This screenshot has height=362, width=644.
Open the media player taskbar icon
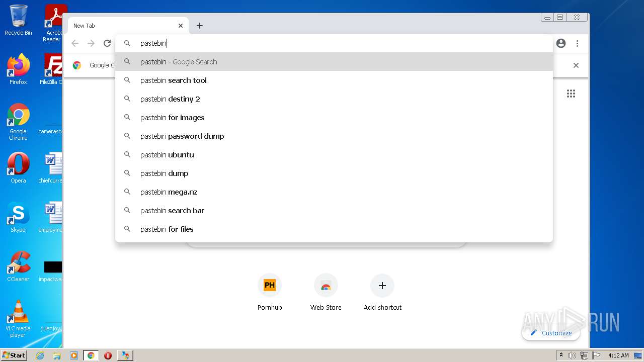74,355
